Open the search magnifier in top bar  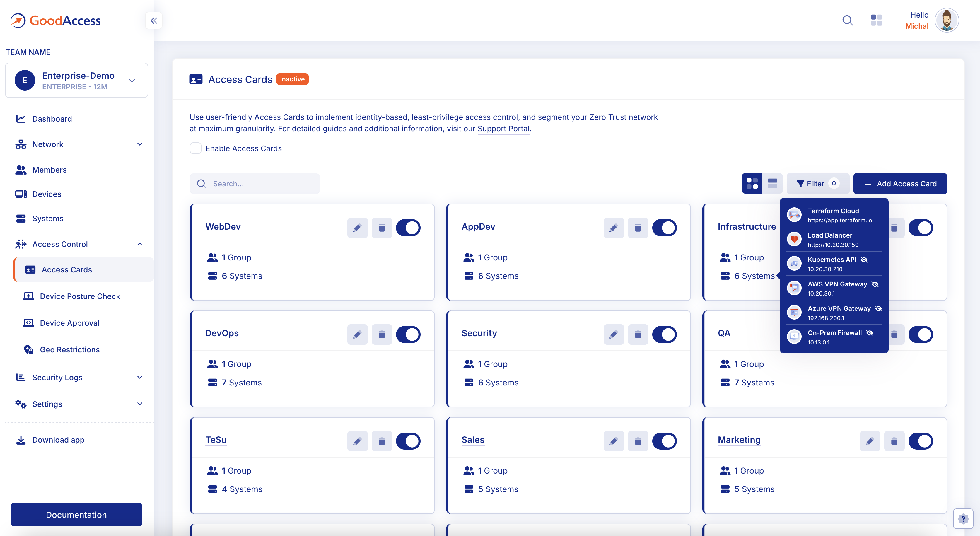pos(847,20)
